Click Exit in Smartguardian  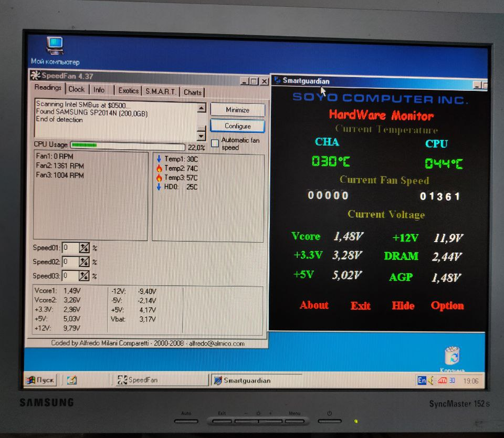click(x=360, y=306)
